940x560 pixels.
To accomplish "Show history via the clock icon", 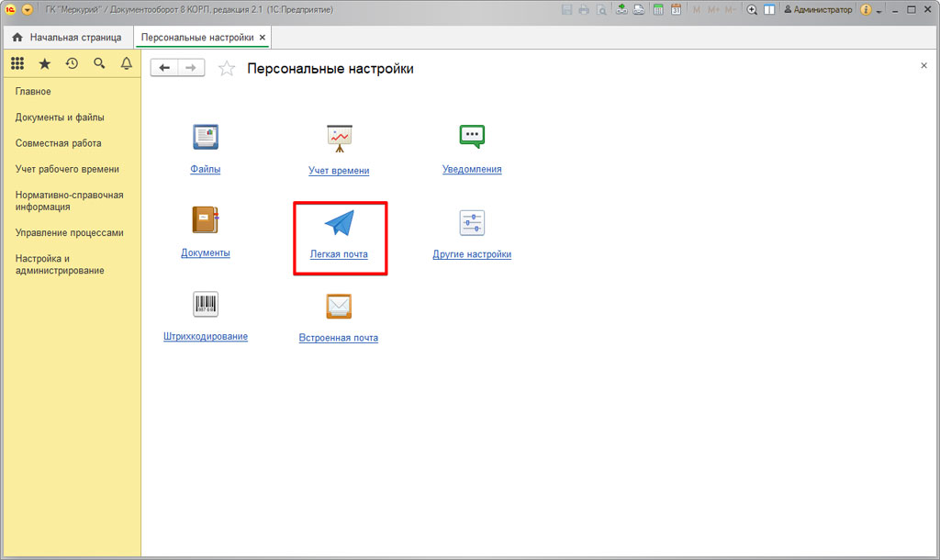I will [x=72, y=63].
